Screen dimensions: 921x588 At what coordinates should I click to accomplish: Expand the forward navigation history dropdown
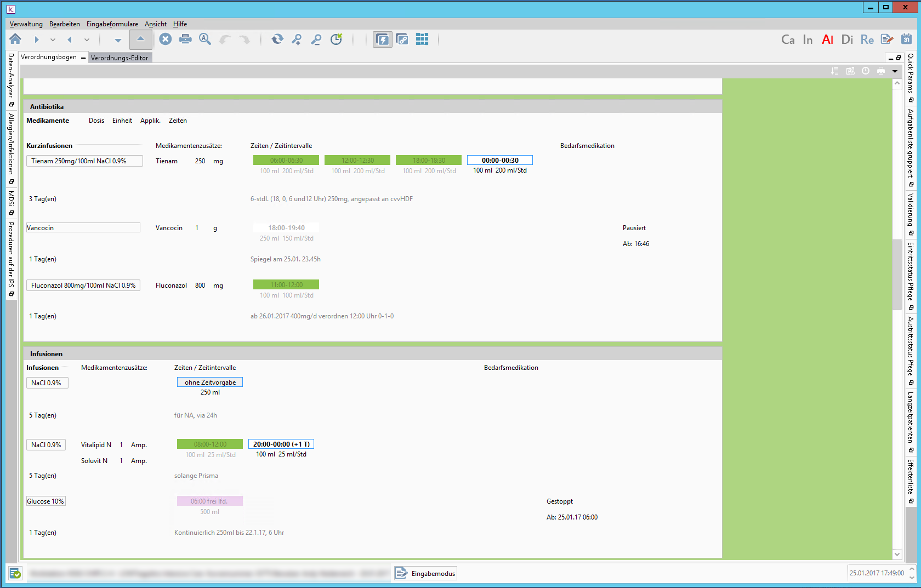coord(53,39)
